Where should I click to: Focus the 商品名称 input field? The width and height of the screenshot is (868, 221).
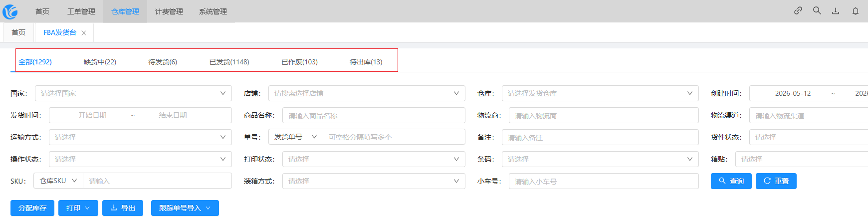click(x=374, y=115)
